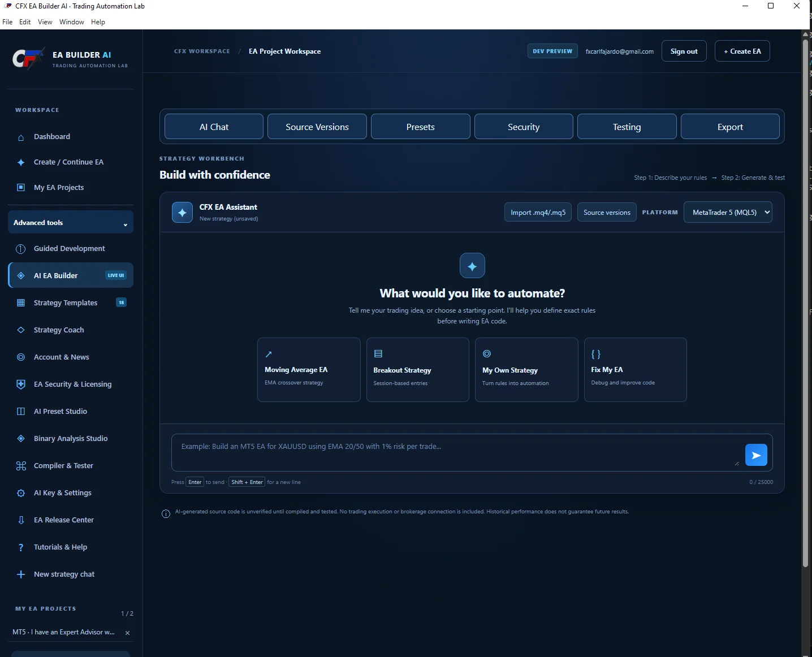
Task: Click the Source versions button in assistant header
Action: (x=607, y=212)
